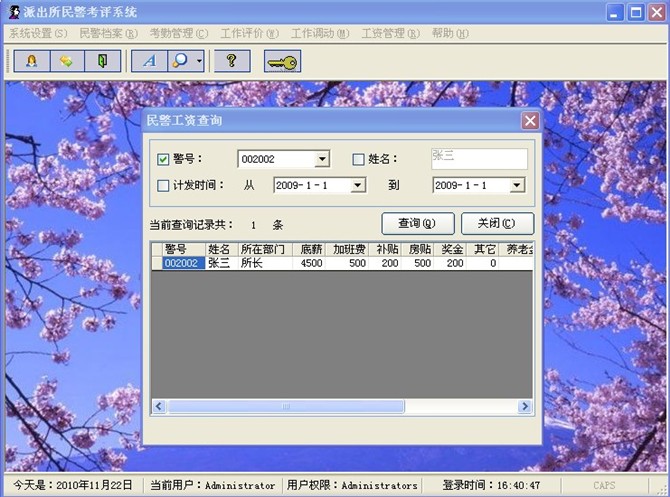Click the magnifying glass search icon
The image size is (670, 497).
(x=180, y=61)
